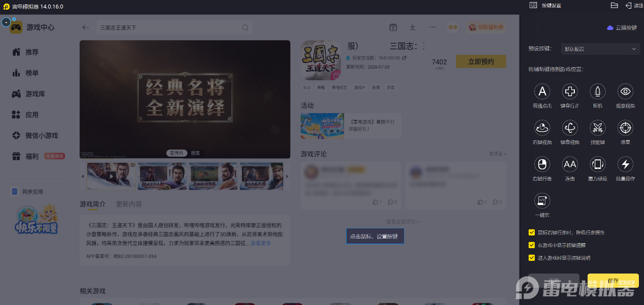Select the 普通点击 (A) key icon
644x305 pixels.
(542, 91)
